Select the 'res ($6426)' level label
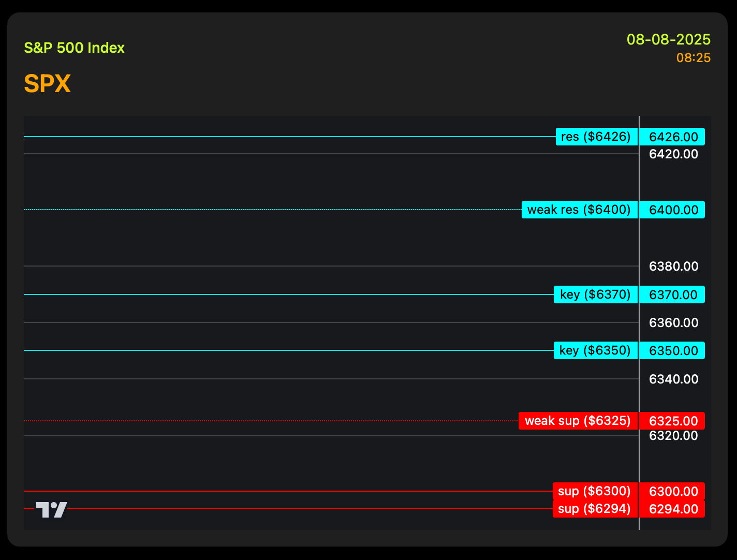This screenshot has width=737, height=560. (x=597, y=137)
